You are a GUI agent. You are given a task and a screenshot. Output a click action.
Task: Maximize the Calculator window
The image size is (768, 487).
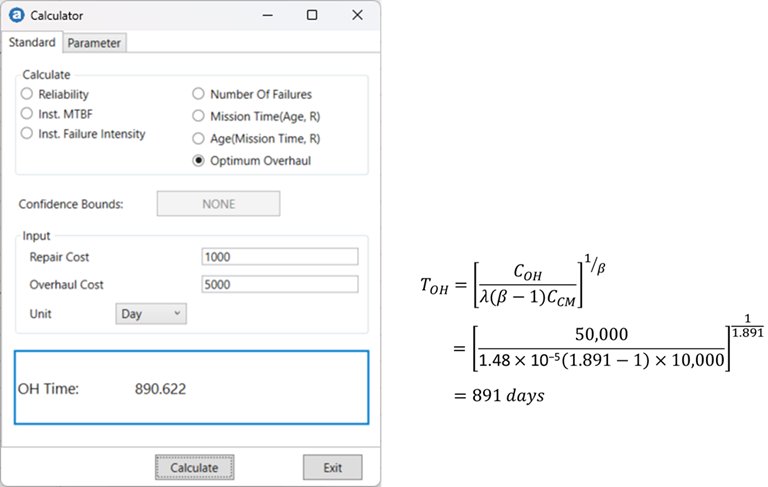coord(312,15)
